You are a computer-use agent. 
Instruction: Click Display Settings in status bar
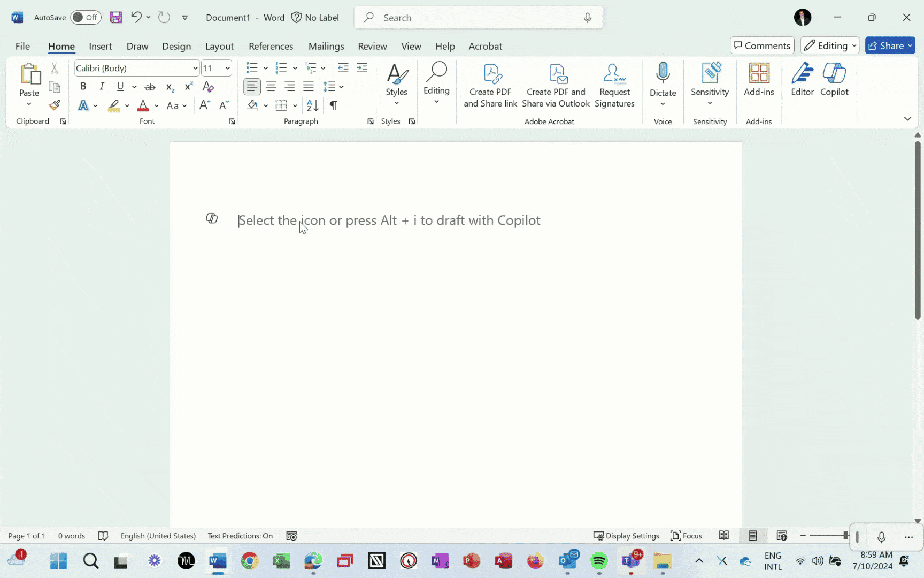point(626,536)
